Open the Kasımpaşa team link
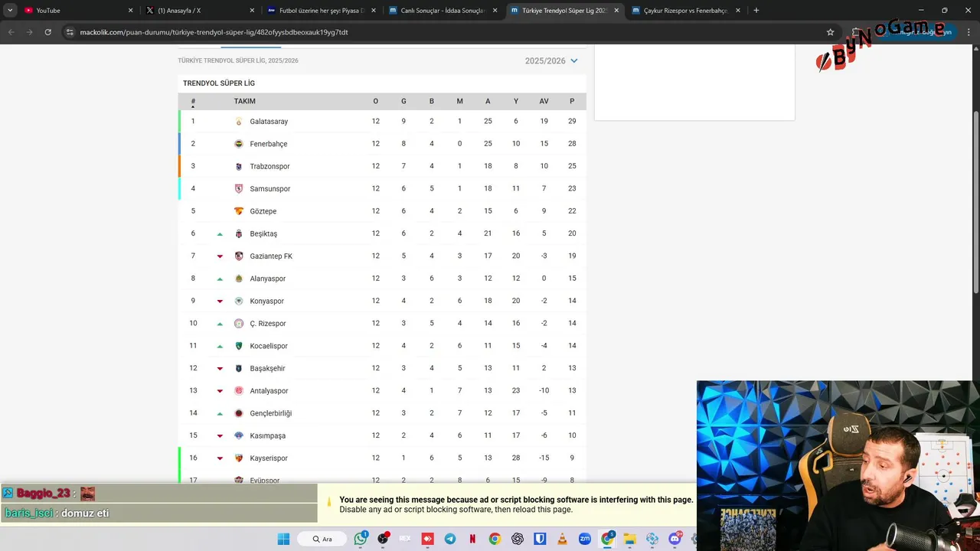This screenshot has width=980, height=551. click(x=268, y=435)
